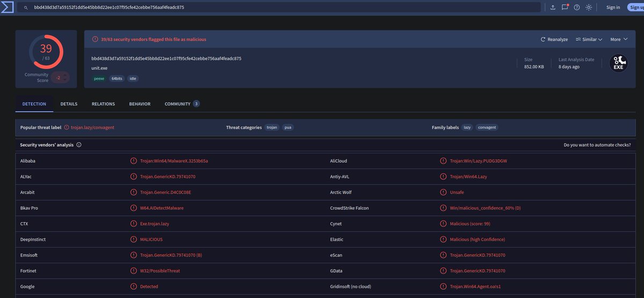This screenshot has width=644, height=298.
Task: Select the pua threat category chip
Action: 288,128
